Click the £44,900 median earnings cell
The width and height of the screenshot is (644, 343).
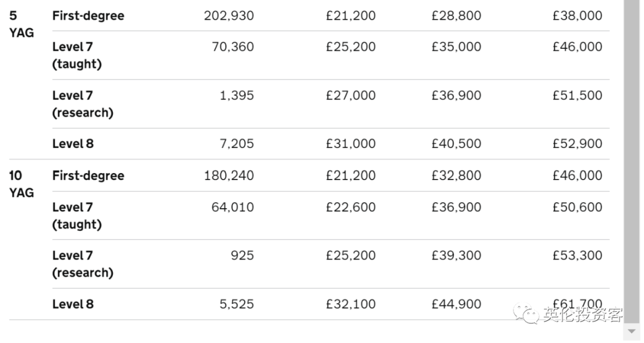click(x=456, y=304)
